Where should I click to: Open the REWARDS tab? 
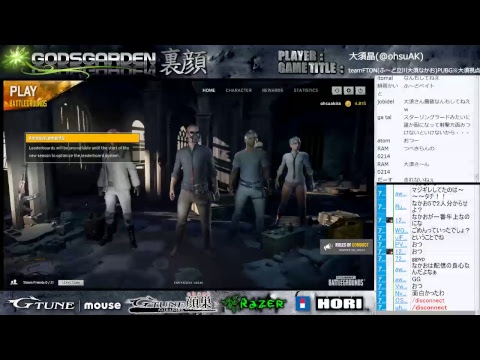point(272,90)
